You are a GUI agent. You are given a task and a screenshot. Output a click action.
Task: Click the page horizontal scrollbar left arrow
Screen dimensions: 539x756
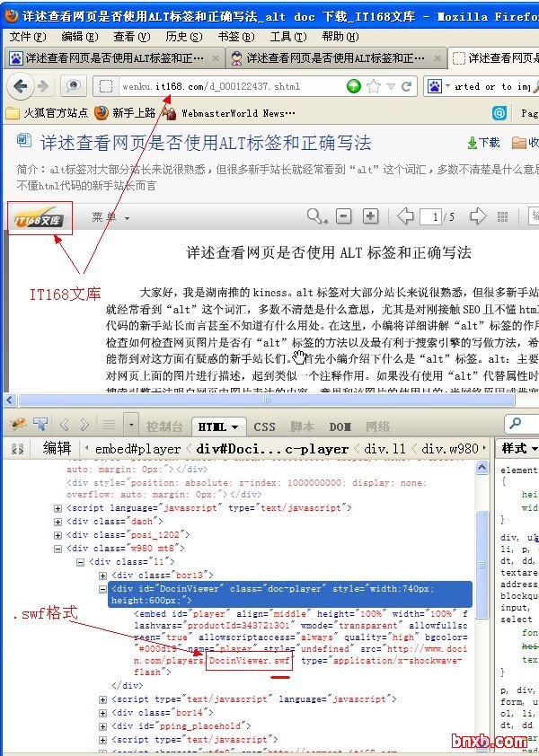point(10,400)
